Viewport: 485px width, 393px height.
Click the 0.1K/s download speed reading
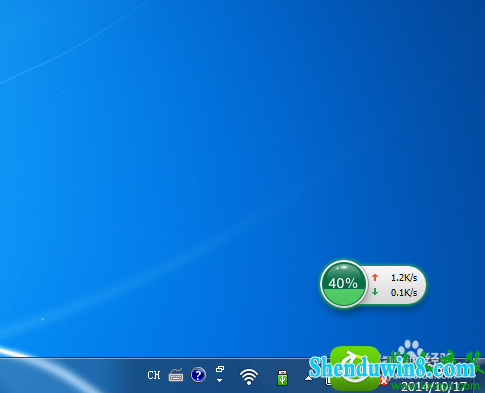(x=404, y=293)
